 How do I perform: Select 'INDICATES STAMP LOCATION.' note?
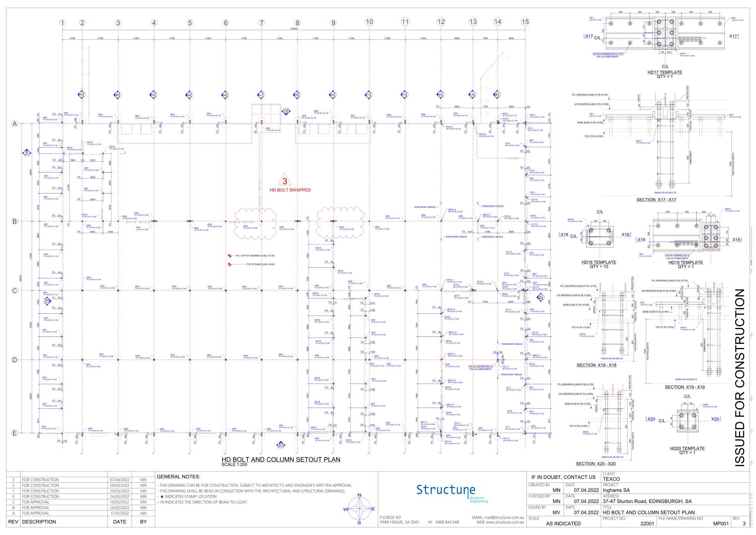(191, 497)
